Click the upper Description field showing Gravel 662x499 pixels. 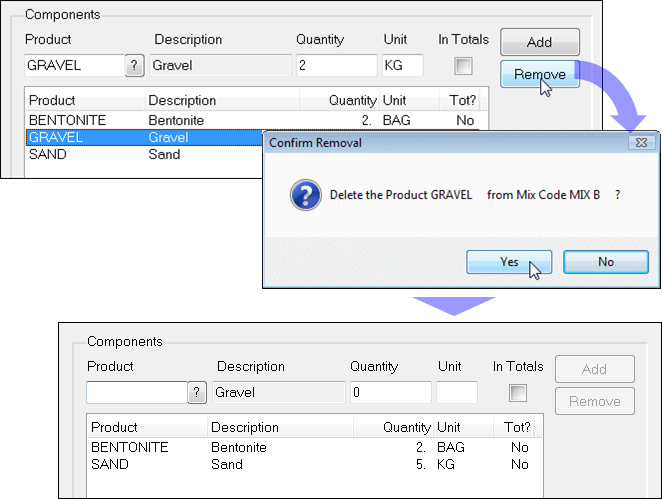[x=220, y=65]
